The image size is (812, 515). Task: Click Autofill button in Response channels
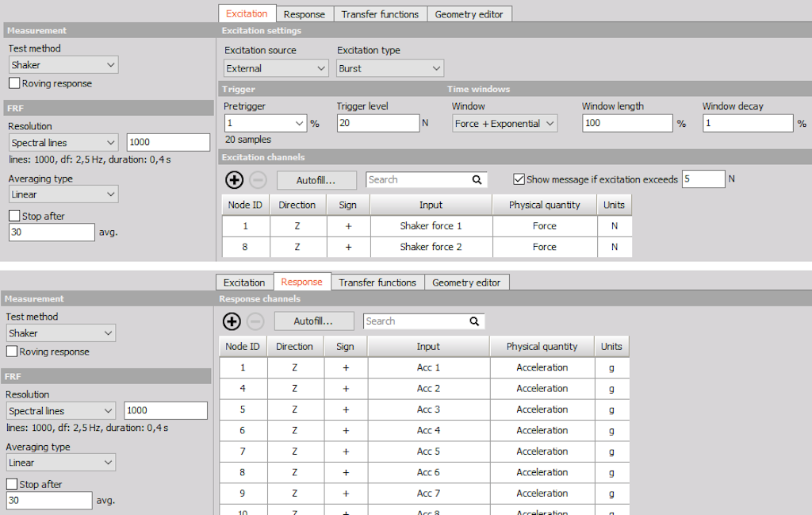click(314, 321)
